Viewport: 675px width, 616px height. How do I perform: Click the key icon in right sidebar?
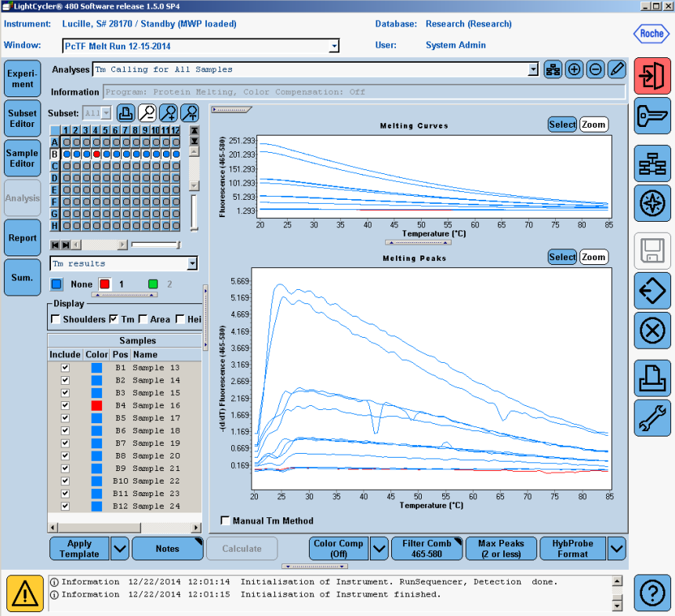(652, 115)
